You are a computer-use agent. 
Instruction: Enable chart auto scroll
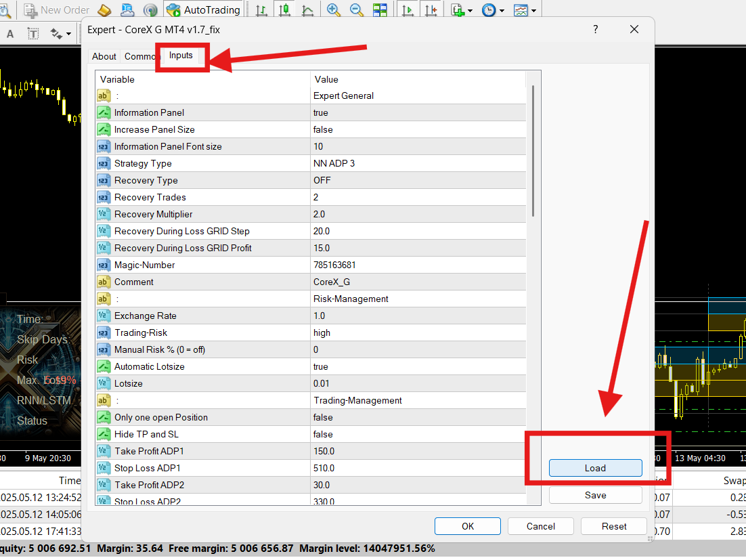(408, 10)
